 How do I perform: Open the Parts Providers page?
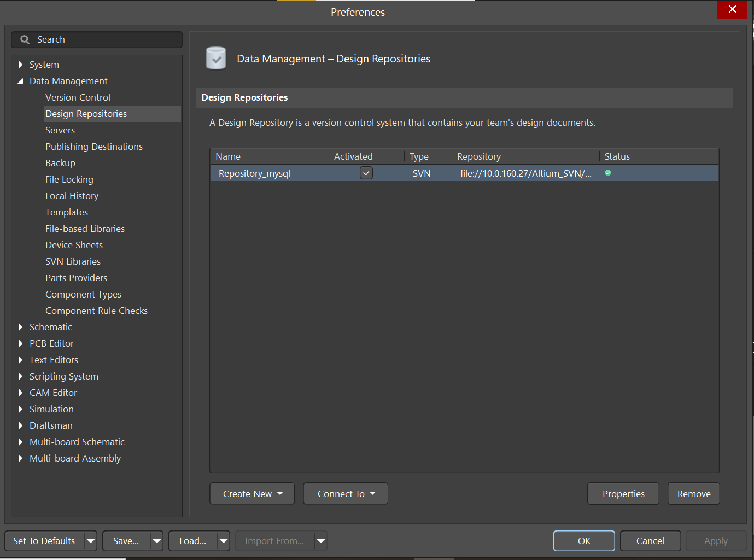point(76,278)
